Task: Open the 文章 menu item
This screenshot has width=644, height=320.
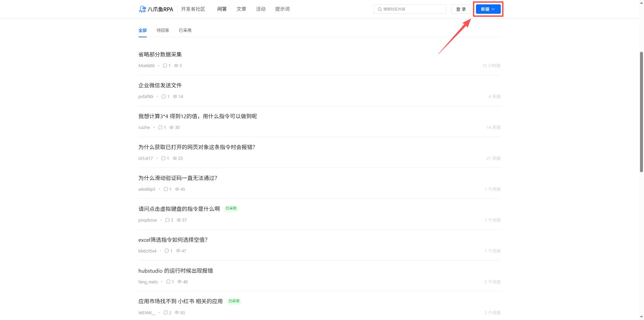Action: [x=241, y=9]
